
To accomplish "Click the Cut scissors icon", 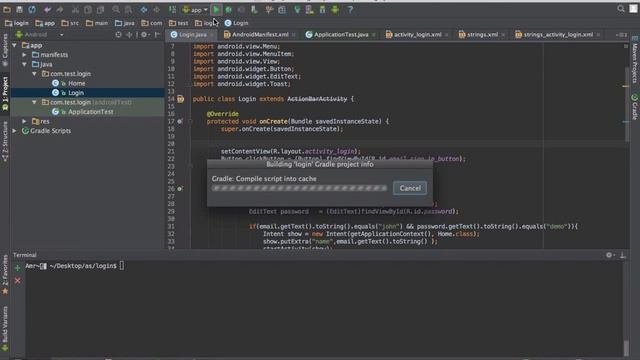I will 75,9.
